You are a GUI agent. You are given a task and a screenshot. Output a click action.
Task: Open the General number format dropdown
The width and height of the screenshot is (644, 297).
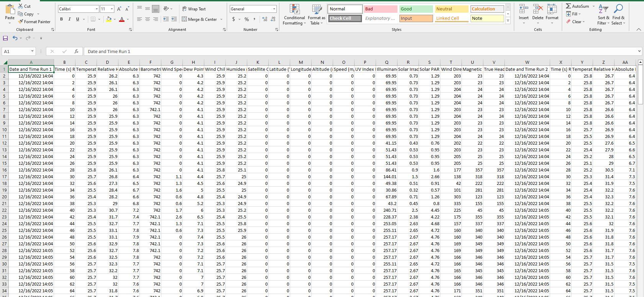274,9
